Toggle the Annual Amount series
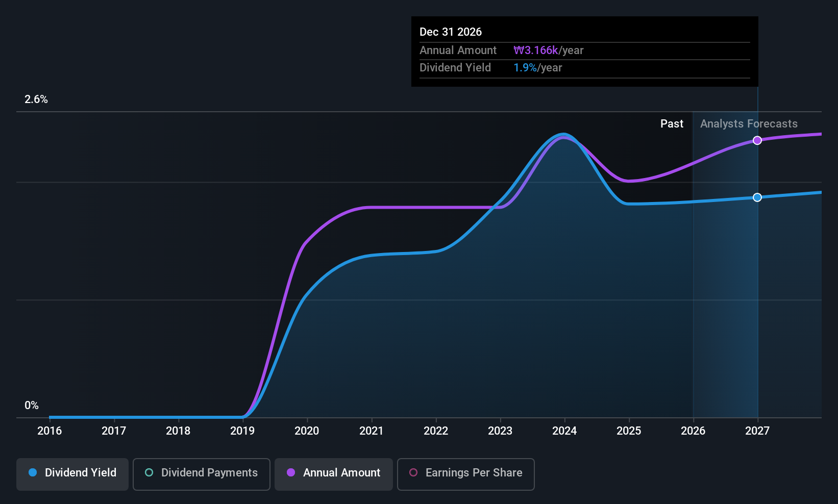 (334, 474)
